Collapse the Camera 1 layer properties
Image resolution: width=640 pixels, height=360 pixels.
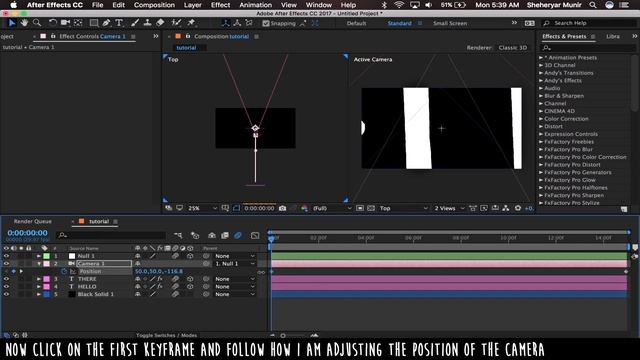pyautogui.click(x=39, y=264)
